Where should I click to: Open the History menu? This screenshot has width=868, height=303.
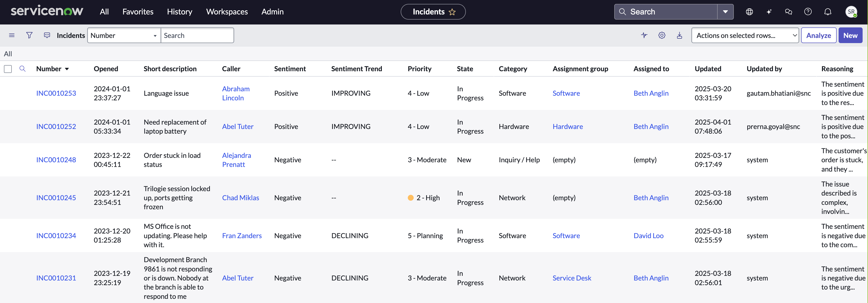click(x=180, y=12)
